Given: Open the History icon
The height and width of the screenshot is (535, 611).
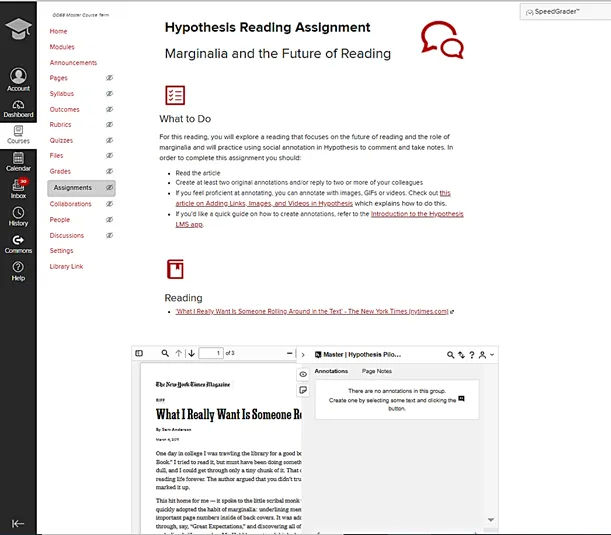Looking at the screenshot, I should (x=18, y=216).
